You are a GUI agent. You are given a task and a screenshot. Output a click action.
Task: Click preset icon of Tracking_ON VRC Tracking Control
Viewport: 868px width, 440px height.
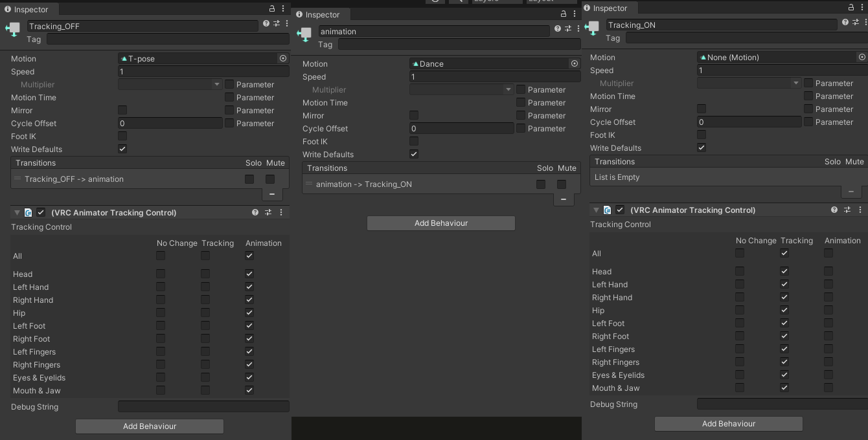pos(847,210)
